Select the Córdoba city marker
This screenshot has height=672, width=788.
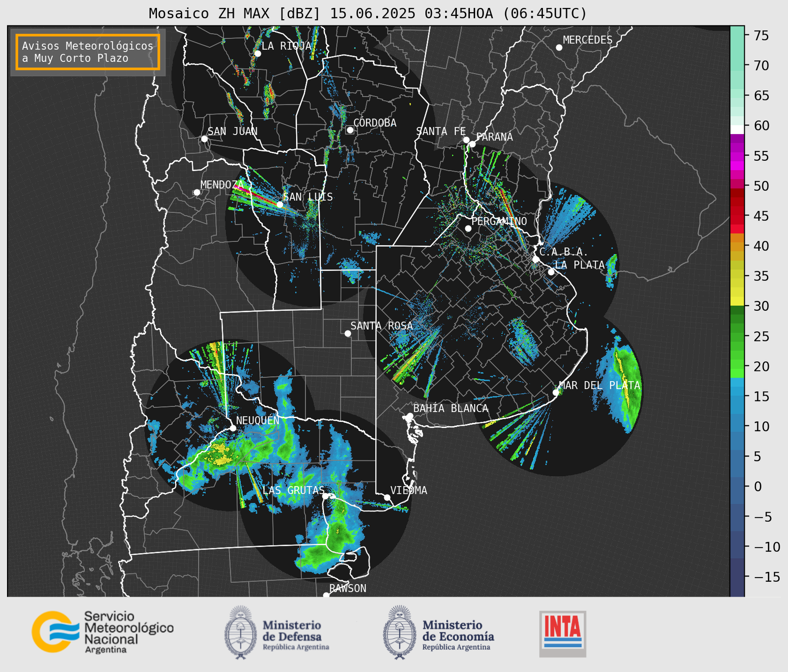[x=350, y=130]
